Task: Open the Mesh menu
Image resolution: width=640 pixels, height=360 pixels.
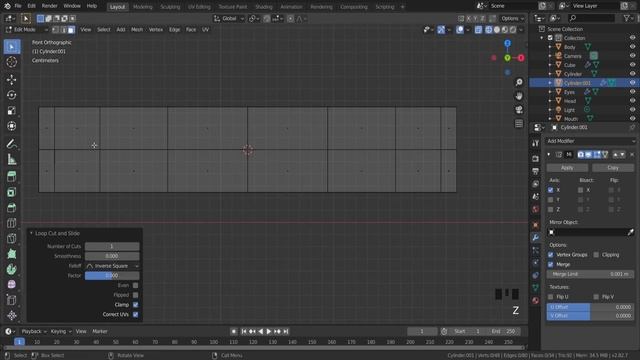Action: (x=137, y=30)
